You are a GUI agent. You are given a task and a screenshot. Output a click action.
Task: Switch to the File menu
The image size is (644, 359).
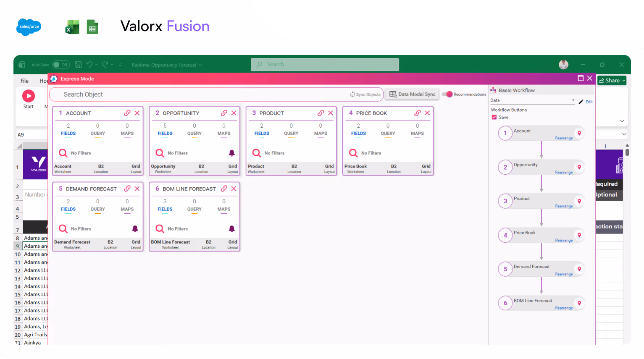(24, 81)
